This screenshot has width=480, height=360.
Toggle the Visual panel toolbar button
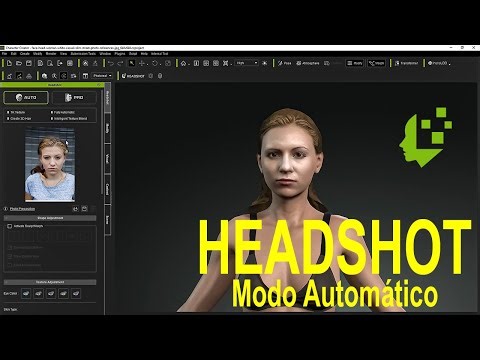pyautogui.click(x=377, y=63)
